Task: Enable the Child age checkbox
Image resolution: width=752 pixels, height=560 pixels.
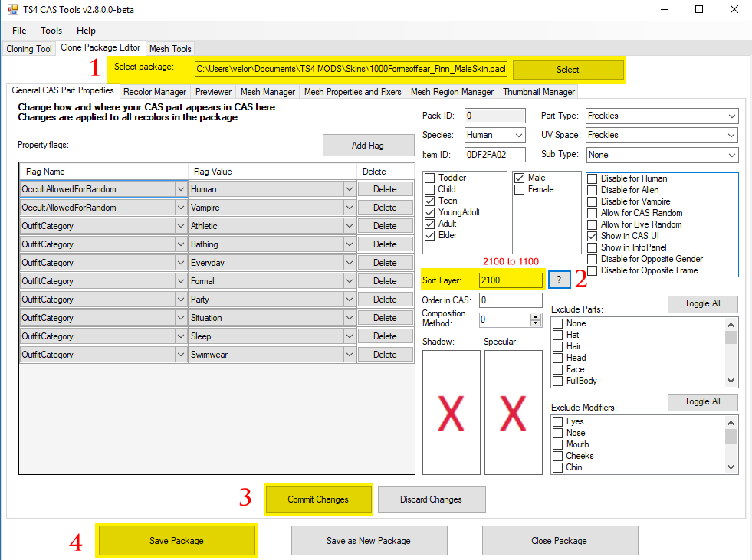Action: click(x=430, y=189)
